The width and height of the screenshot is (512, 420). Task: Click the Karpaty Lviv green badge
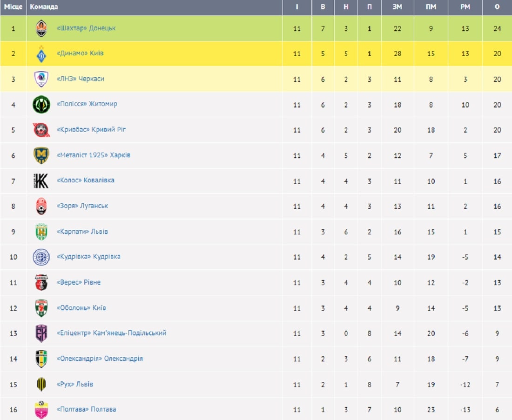(x=41, y=232)
